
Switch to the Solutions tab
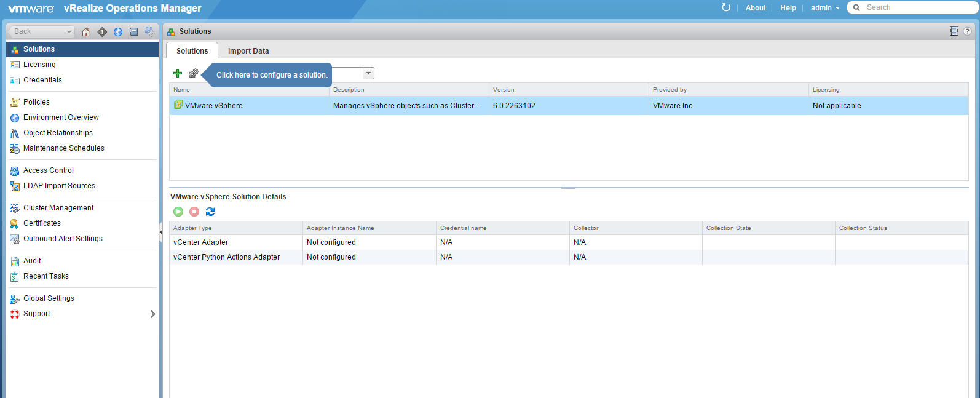click(x=192, y=51)
